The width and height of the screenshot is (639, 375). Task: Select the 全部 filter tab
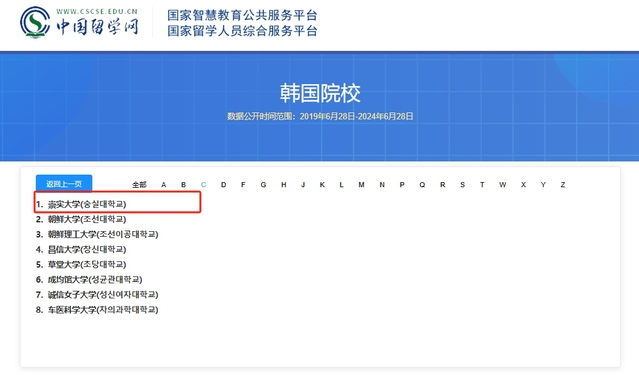click(139, 185)
